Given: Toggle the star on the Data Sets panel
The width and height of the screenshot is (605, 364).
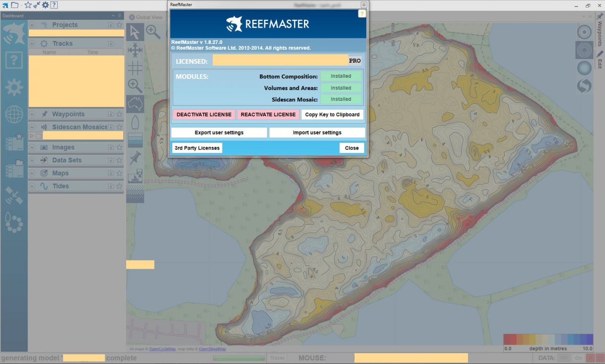Looking at the screenshot, I should click(120, 160).
